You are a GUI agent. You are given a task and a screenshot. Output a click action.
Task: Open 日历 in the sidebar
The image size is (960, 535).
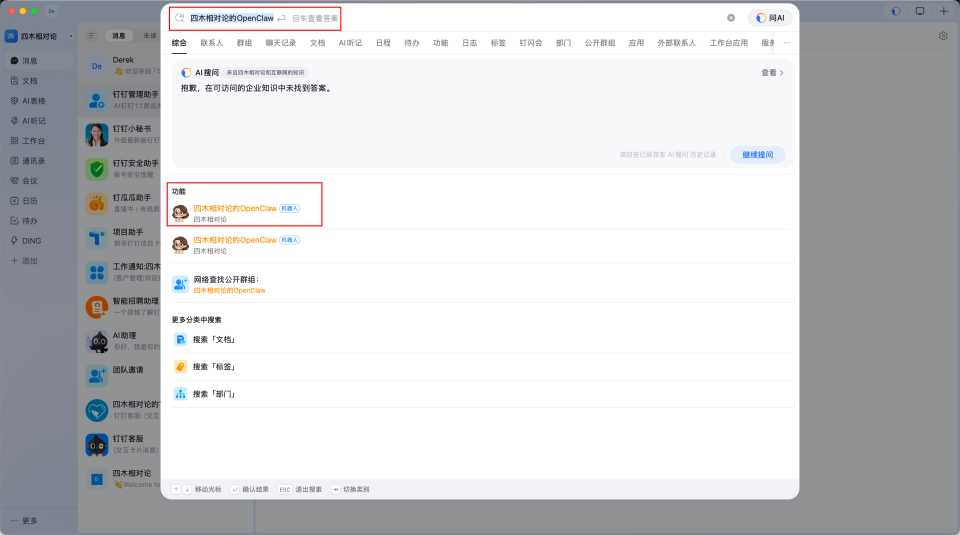39,201
